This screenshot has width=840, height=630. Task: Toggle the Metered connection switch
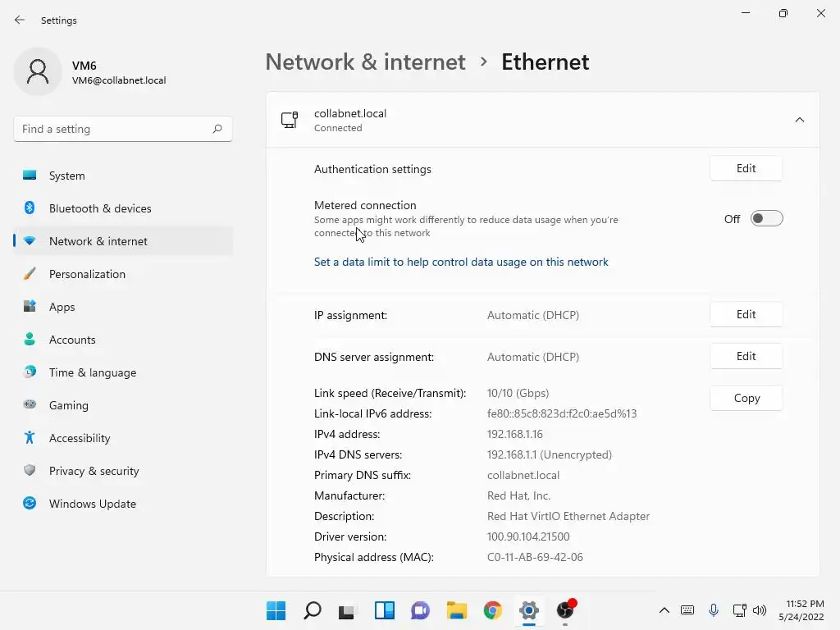pyautogui.click(x=766, y=219)
